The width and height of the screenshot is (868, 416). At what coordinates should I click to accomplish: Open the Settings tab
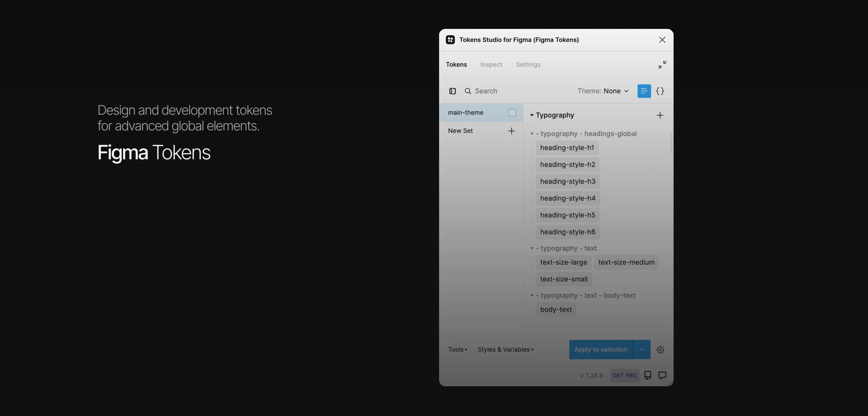point(528,65)
